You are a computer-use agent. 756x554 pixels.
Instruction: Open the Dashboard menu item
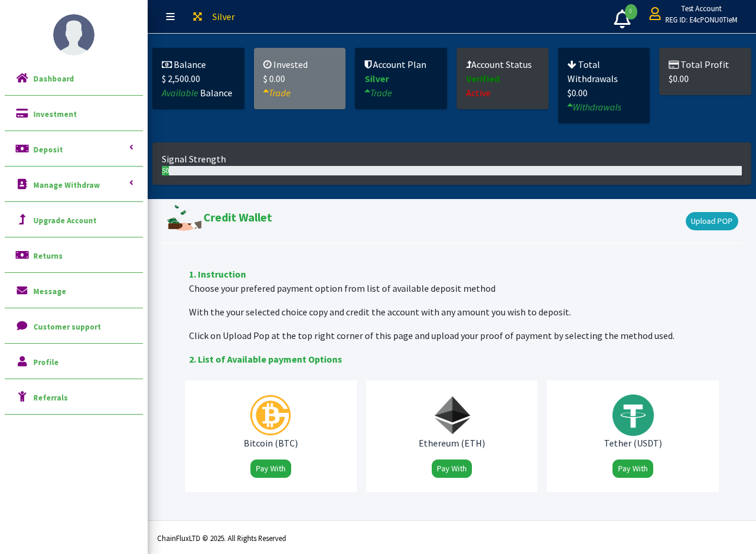(74, 79)
